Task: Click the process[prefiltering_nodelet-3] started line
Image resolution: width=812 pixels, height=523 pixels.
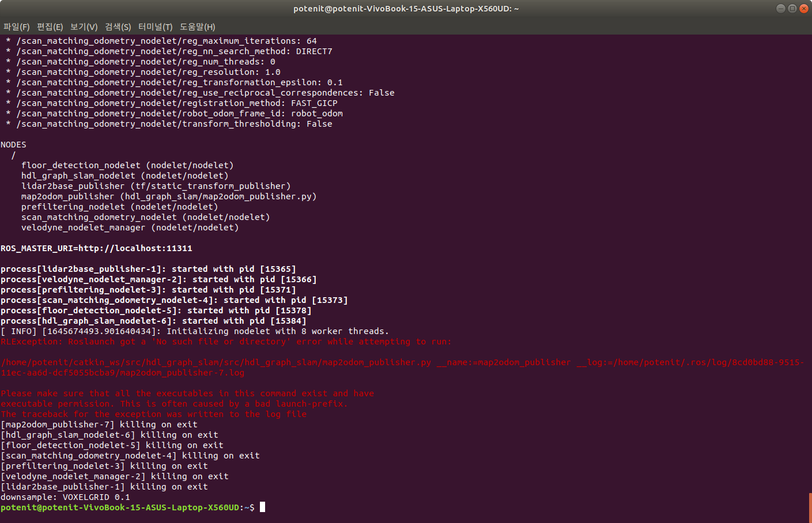Action: [x=148, y=290]
